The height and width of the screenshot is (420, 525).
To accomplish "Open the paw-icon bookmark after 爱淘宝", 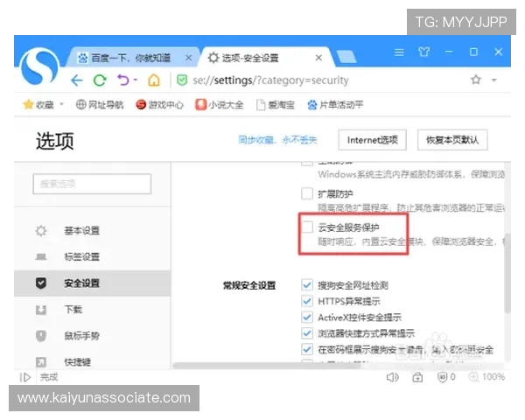I will click(x=335, y=105).
